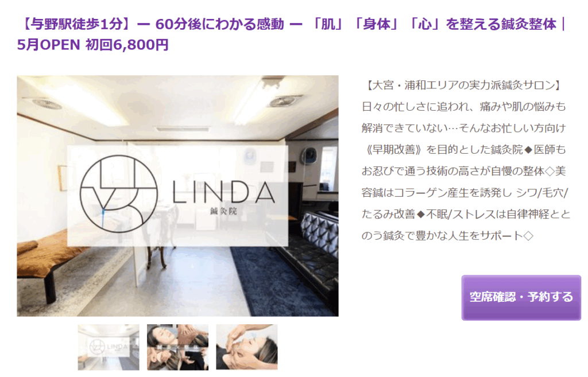Click the small 鍼灸院 text under LINDA
Viewport: 588px width, 377px height.
tap(223, 211)
